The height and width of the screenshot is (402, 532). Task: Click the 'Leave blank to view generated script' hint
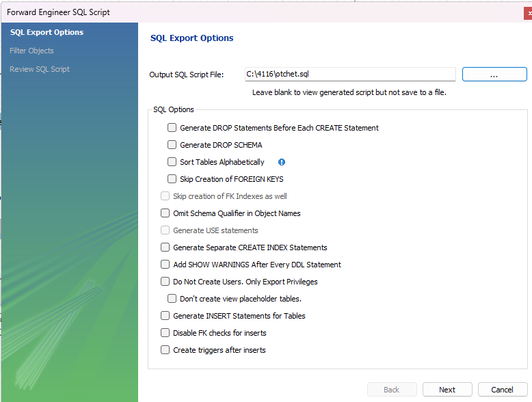pos(349,92)
